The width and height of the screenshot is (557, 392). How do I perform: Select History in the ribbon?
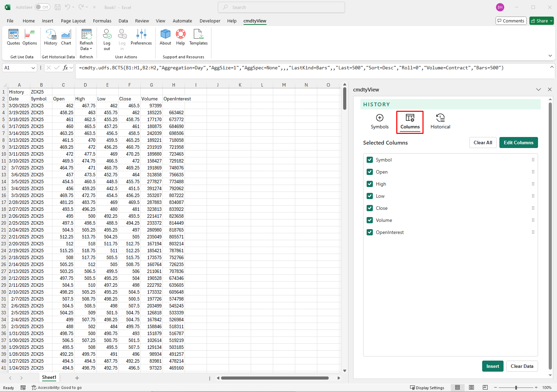[x=51, y=37]
